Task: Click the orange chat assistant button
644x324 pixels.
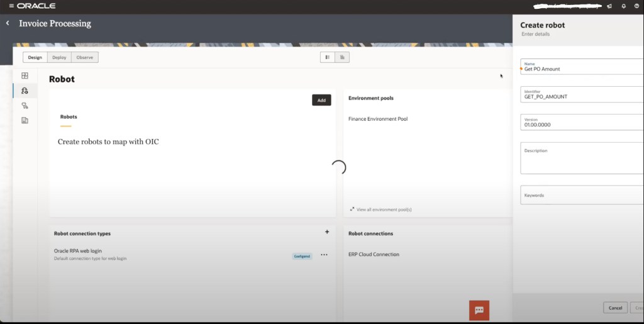Action: pos(479,310)
